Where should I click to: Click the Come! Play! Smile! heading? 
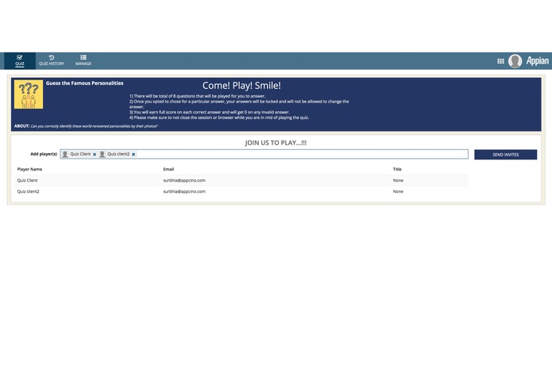coord(241,86)
